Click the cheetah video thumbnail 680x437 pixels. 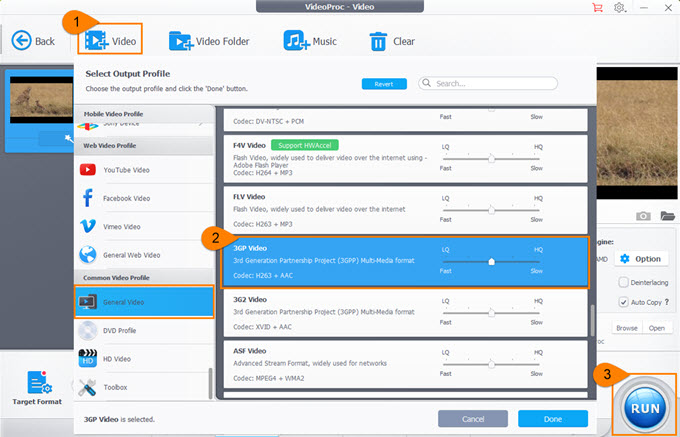coord(42,100)
